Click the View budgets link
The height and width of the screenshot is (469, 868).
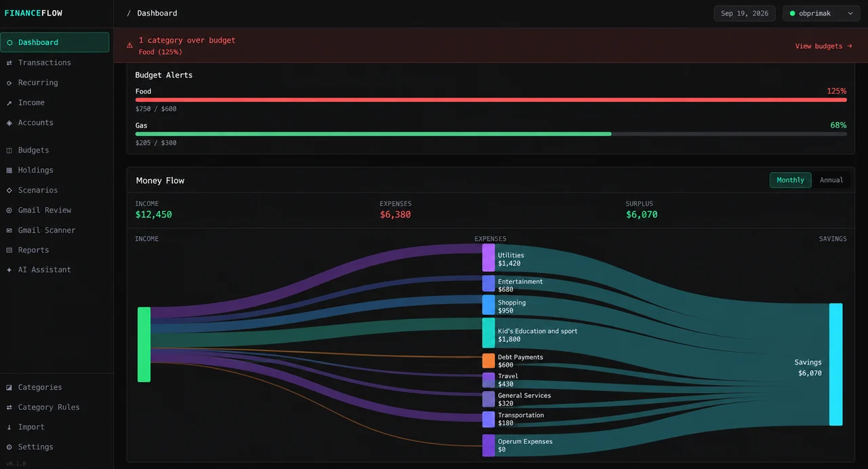(823, 46)
